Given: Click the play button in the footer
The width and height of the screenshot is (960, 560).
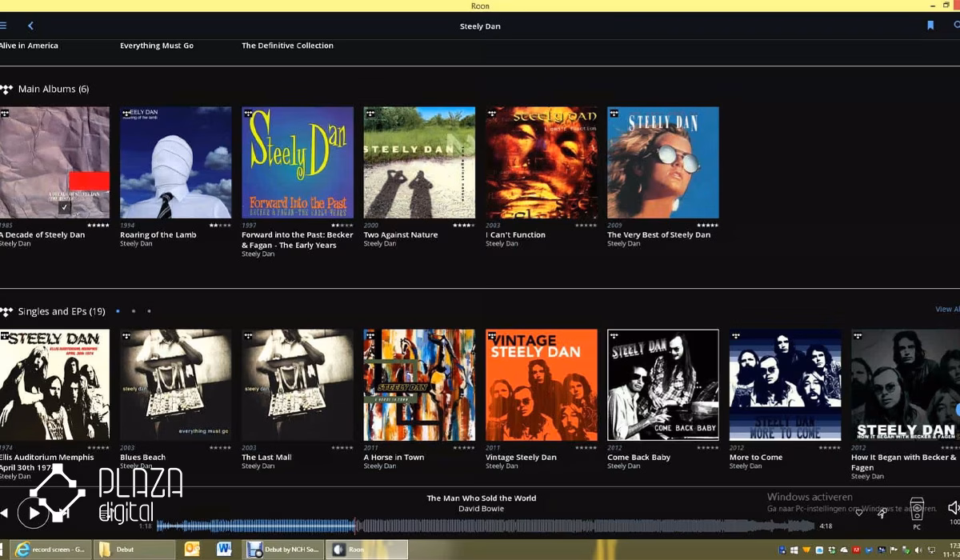Looking at the screenshot, I should click(33, 512).
